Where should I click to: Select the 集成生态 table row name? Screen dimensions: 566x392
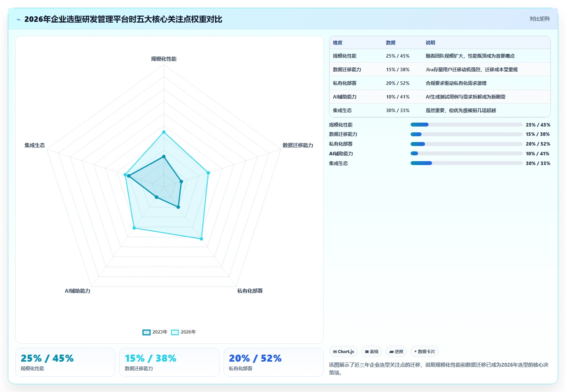pos(342,111)
